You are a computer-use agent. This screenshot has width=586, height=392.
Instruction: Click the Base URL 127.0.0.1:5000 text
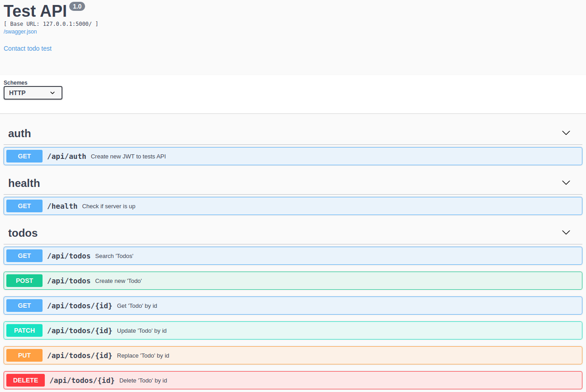(x=51, y=24)
